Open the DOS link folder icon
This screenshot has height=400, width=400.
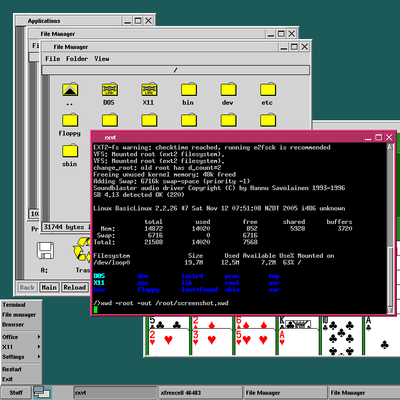click(109, 89)
